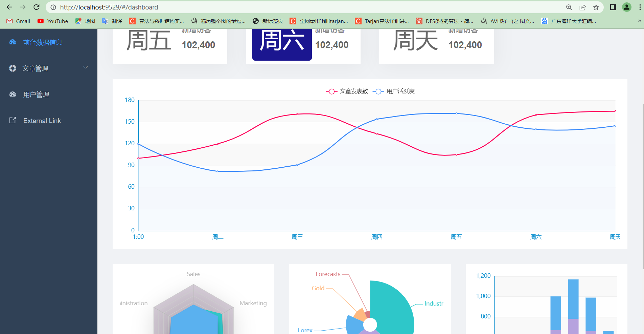Viewport: 644px width, 334px height.
Task: Open the 遍历整个图的最短 bookmark
Action: point(218,21)
